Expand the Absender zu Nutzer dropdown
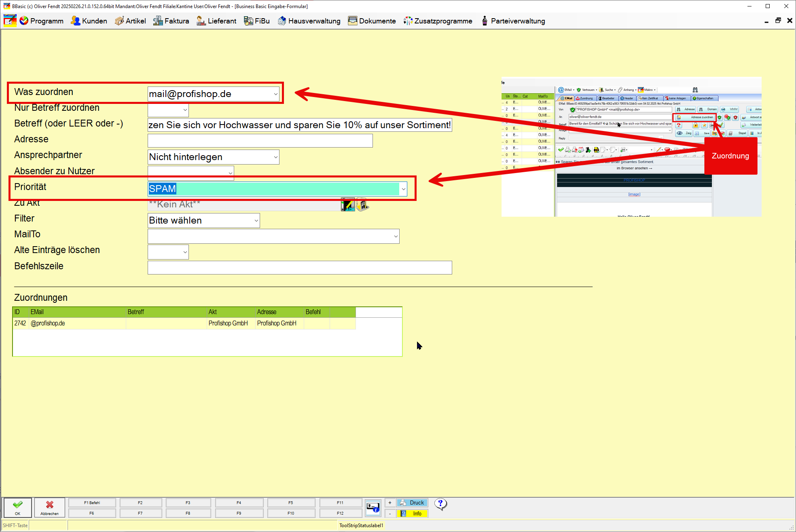The width and height of the screenshot is (796, 532). click(x=231, y=173)
